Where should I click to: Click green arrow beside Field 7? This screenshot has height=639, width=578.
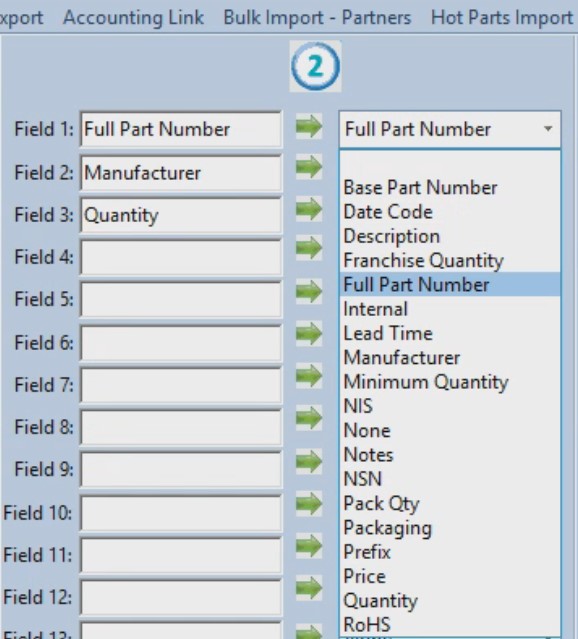click(x=309, y=375)
